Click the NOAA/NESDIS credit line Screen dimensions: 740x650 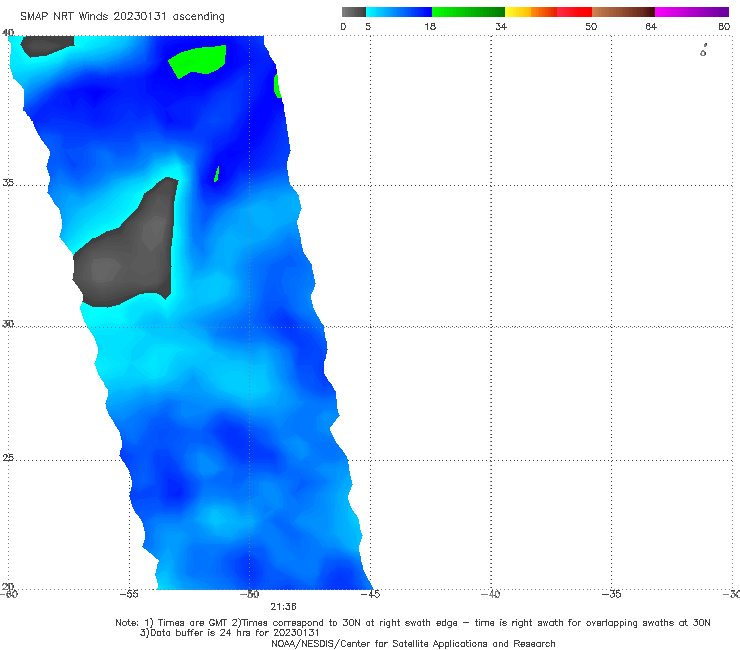coord(413,644)
